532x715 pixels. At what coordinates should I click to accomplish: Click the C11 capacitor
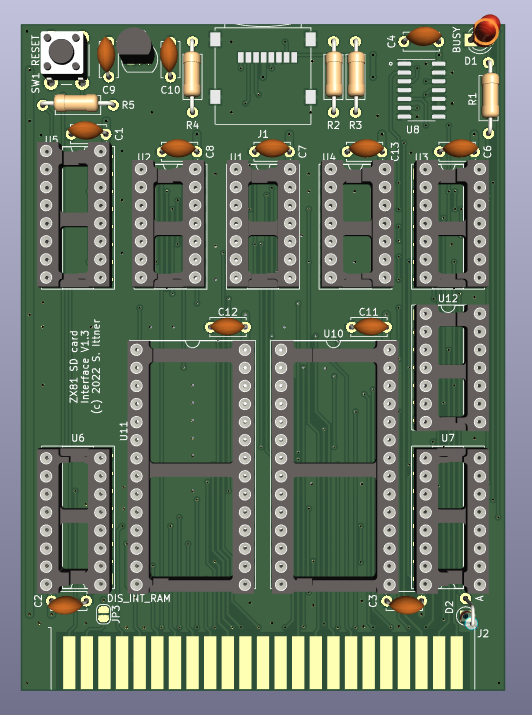[x=370, y=327]
